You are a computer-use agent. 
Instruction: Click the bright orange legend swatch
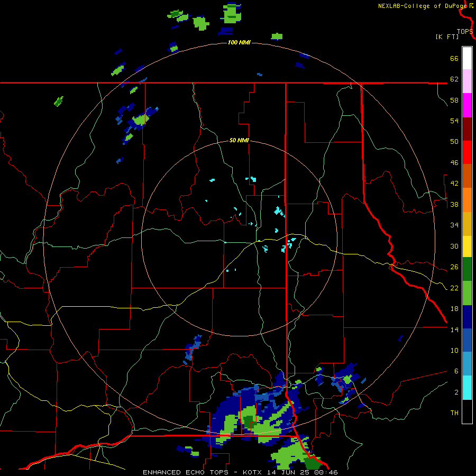(467, 200)
